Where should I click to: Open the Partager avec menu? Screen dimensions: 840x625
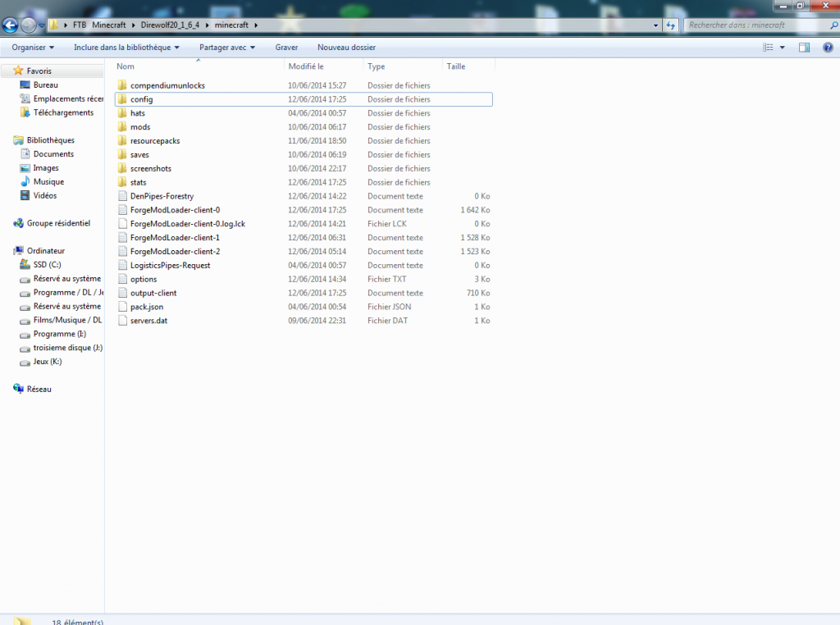pyautogui.click(x=227, y=47)
